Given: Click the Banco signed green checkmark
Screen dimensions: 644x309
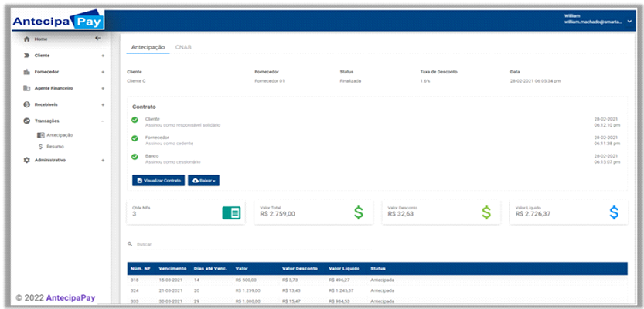Looking at the screenshot, I should point(135,158).
